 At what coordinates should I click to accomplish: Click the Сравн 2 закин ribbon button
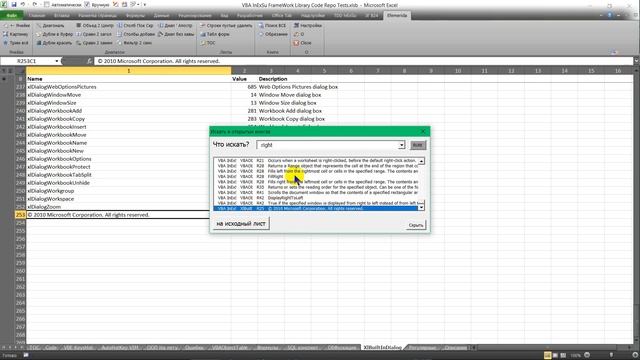coord(94,43)
